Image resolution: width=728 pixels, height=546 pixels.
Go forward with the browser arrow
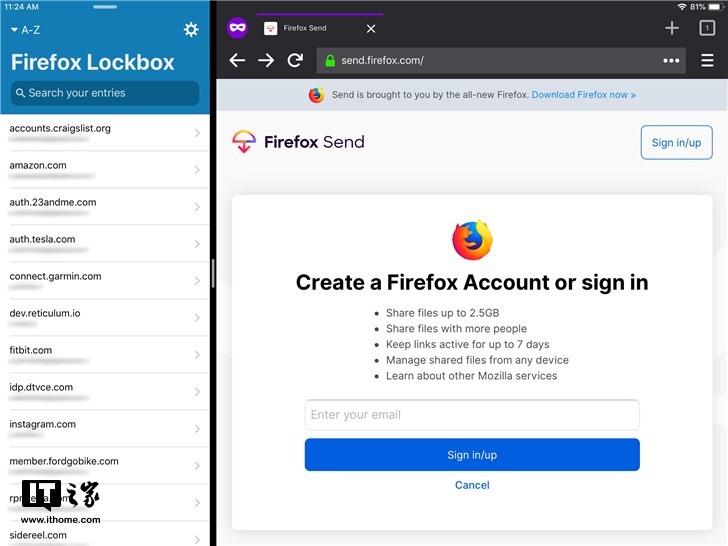pos(266,60)
